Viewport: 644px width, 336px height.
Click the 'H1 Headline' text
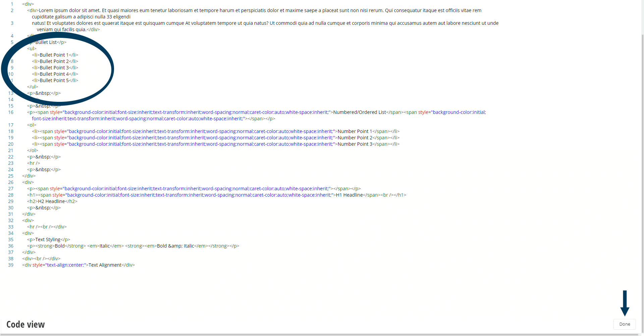[350, 195]
